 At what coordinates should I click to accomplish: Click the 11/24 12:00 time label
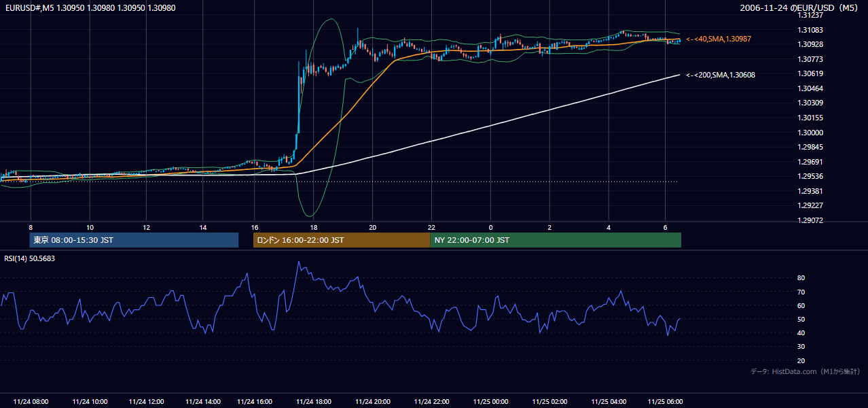(x=146, y=402)
